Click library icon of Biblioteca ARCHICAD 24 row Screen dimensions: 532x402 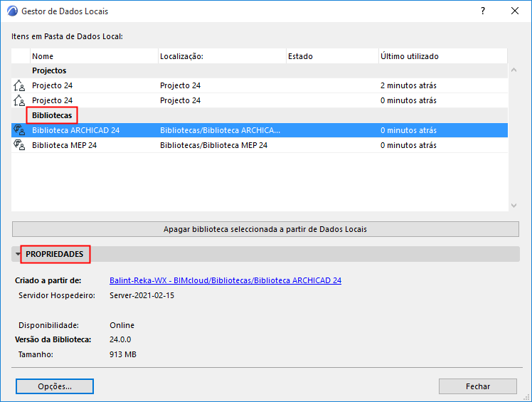(x=19, y=130)
